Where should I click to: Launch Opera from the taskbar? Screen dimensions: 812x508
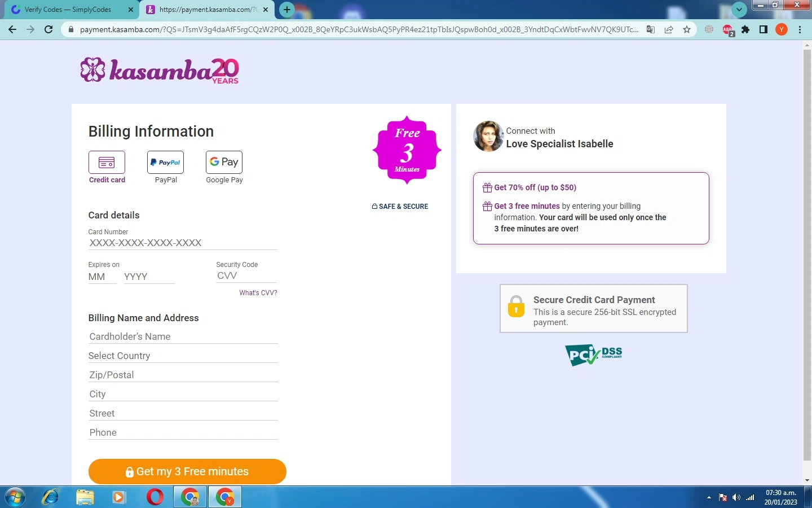[155, 497]
